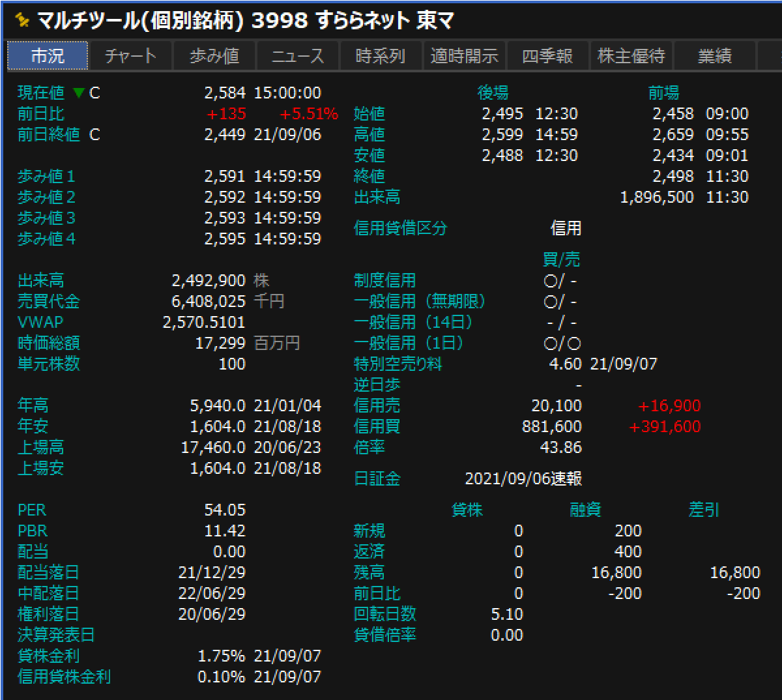
Task: Open the ニュース tab
Action: click(x=298, y=56)
